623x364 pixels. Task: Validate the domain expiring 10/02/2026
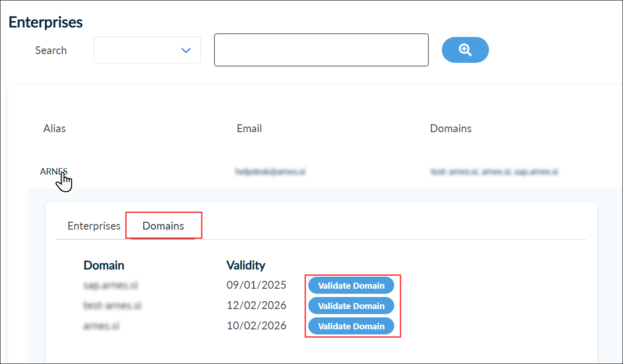pos(351,326)
